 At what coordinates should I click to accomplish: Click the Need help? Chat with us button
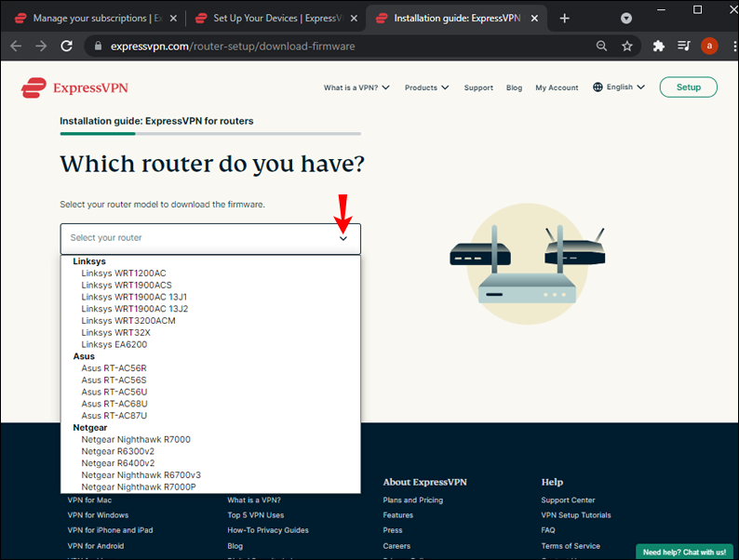coord(684,552)
